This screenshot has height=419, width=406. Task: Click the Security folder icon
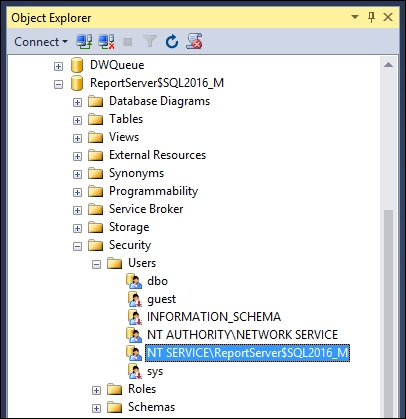pyautogui.click(x=96, y=245)
